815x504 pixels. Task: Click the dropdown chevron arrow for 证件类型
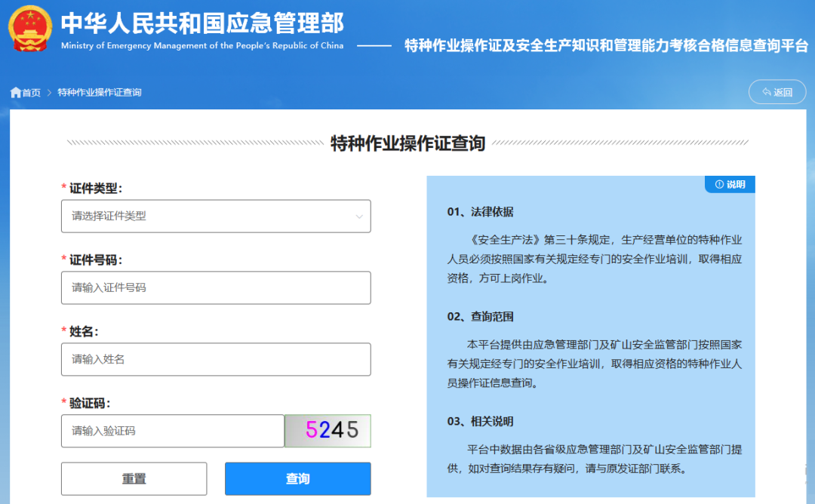[x=359, y=217]
